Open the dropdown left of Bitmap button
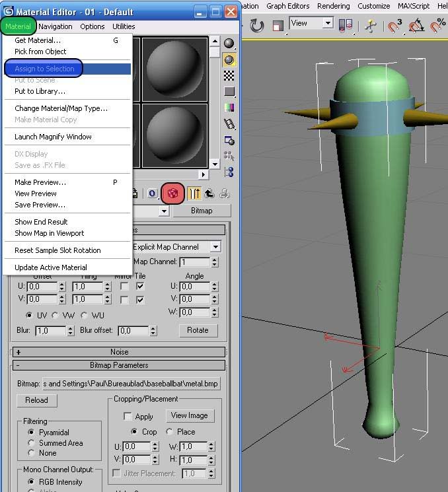 click(x=164, y=211)
